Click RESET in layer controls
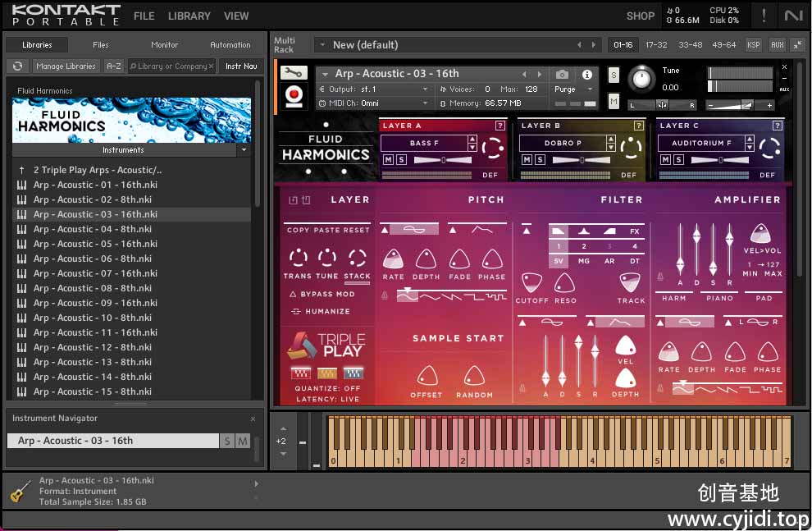 click(355, 230)
